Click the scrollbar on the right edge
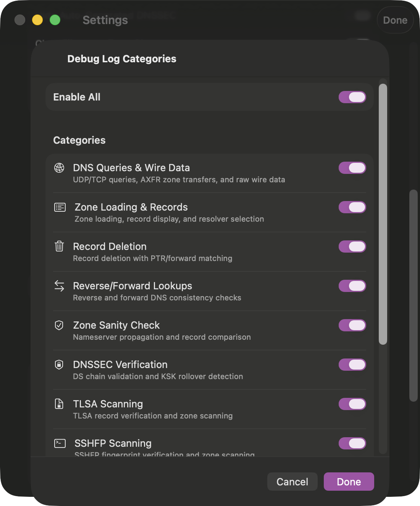420x506 pixels. pyautogui.click(x=382, y=214)
